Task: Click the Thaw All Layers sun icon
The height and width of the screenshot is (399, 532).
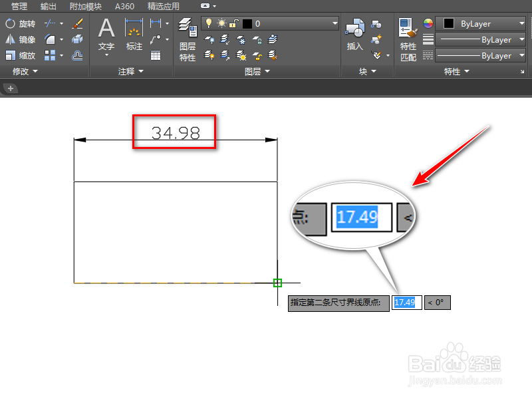Action: point(241,55)
